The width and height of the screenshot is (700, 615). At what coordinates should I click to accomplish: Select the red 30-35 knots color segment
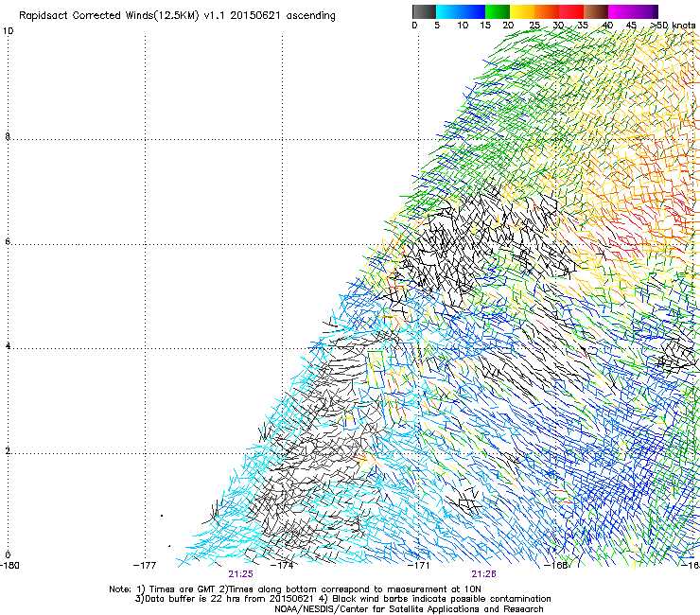pos(571,11)
